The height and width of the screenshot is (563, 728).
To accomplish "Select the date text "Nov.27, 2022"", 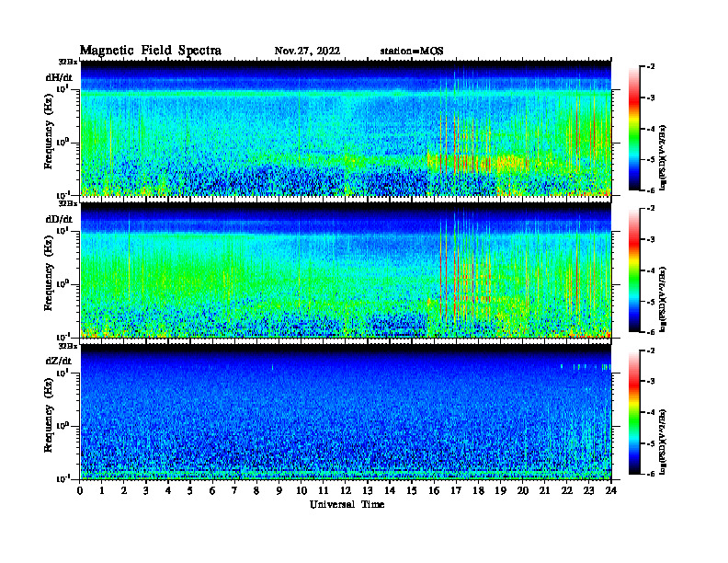I will click(307, 52).
